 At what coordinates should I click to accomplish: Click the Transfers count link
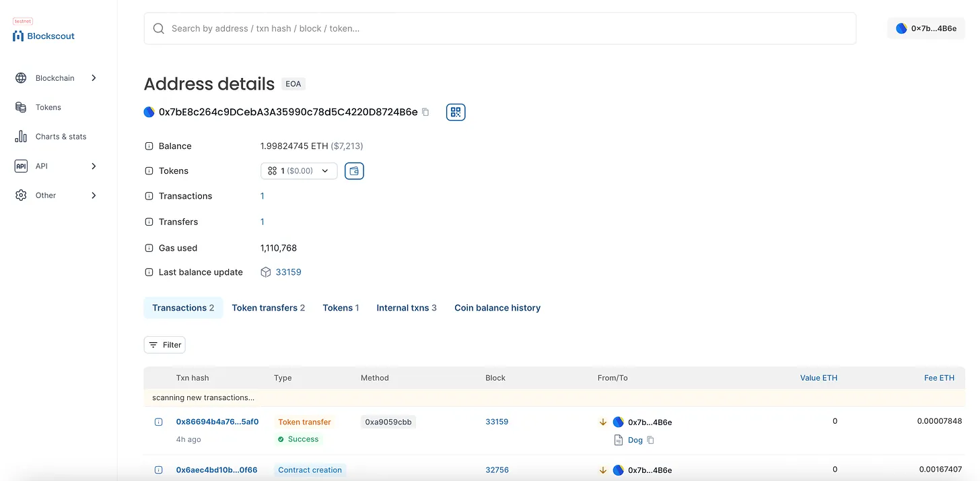click(x=262, y=222)
